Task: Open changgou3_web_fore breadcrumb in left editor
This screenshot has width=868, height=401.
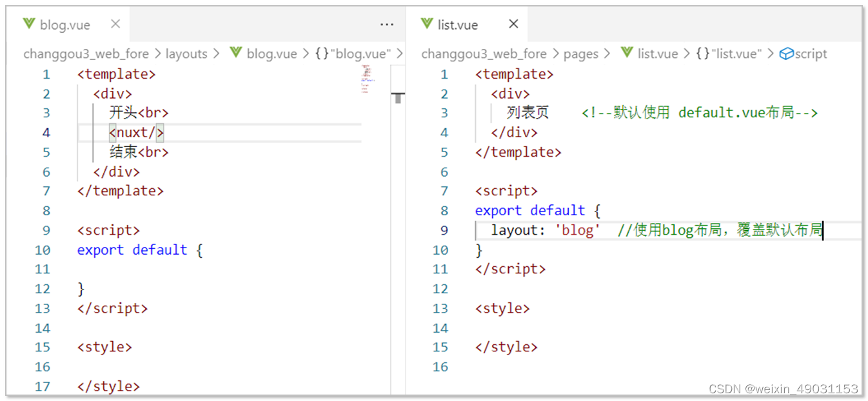Action: pos(86,54)
